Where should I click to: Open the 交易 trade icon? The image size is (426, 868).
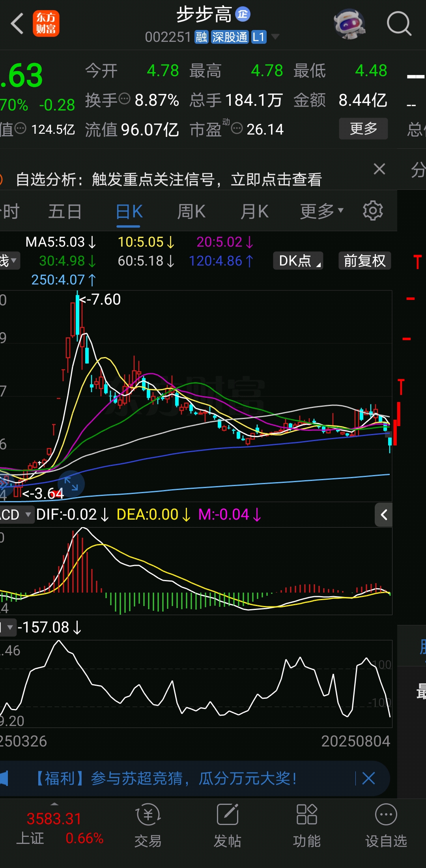(x=148, y=825)
